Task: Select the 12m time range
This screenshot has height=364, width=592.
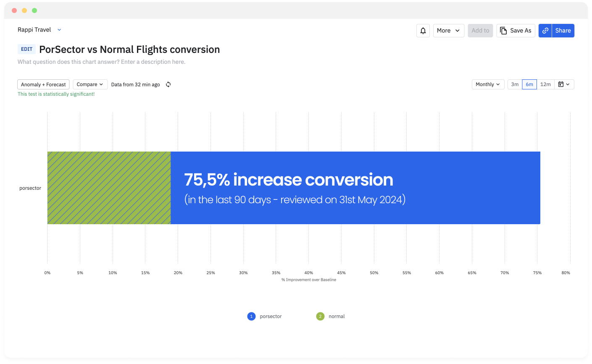Action: [545, 84]
